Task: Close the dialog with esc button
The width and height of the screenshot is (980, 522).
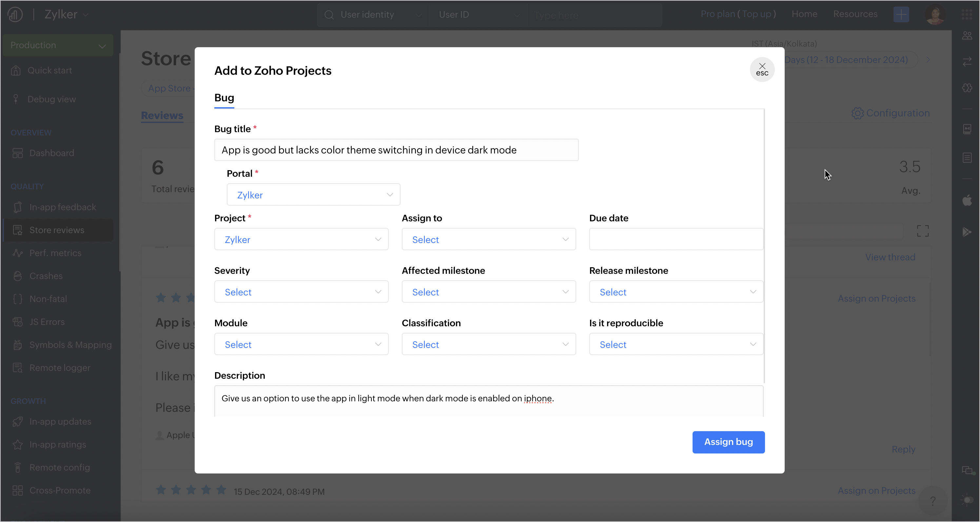Action: 762,70
